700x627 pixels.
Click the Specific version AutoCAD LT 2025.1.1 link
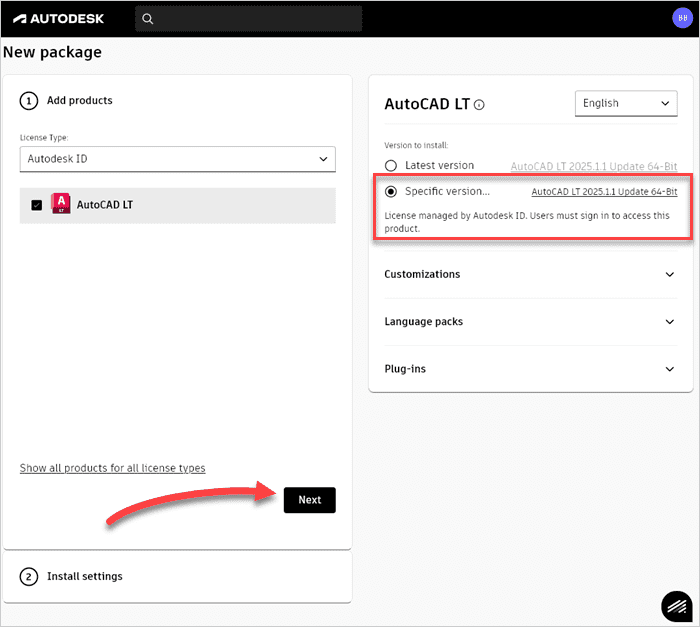(x=604, y=192)
